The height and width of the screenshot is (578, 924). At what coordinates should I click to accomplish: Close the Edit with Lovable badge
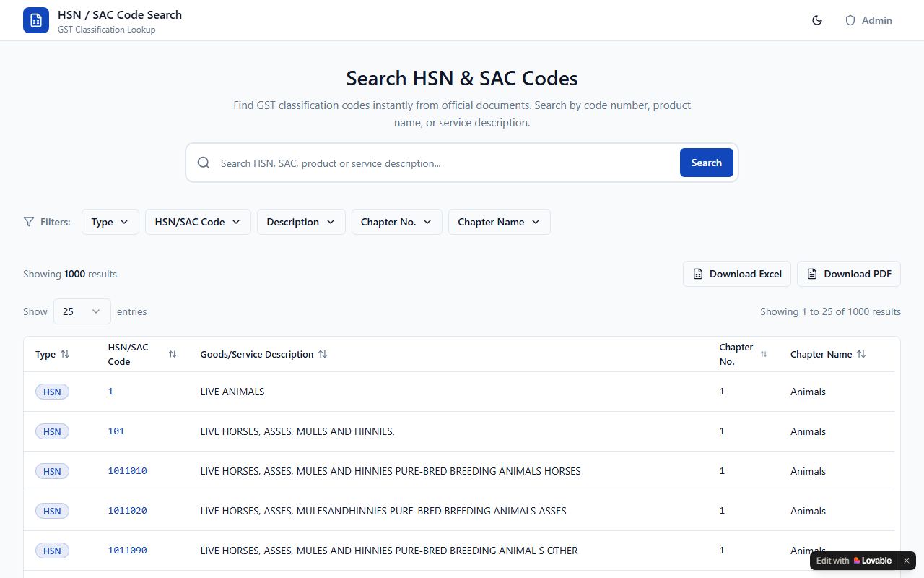tap(907, 561)
